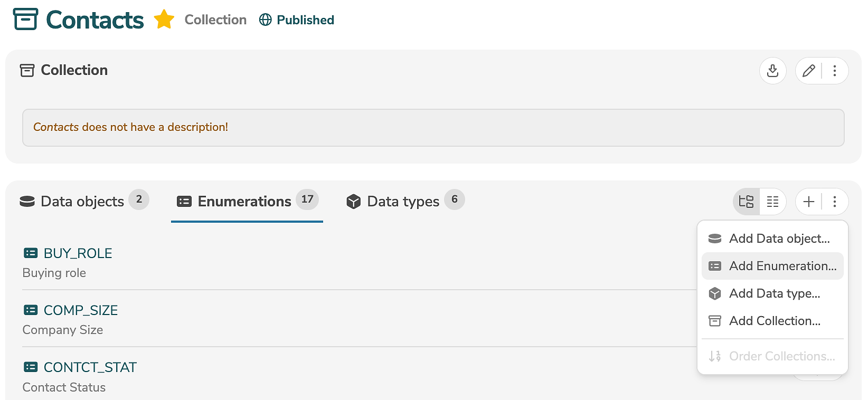Click the pencil edit icon in Collection panel

click(x=808, y=71)
